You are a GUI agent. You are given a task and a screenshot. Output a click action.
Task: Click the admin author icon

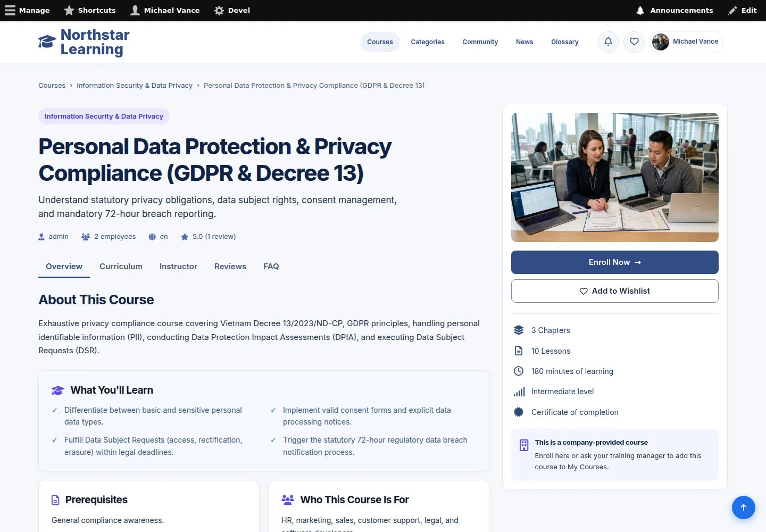coord(41,237)
